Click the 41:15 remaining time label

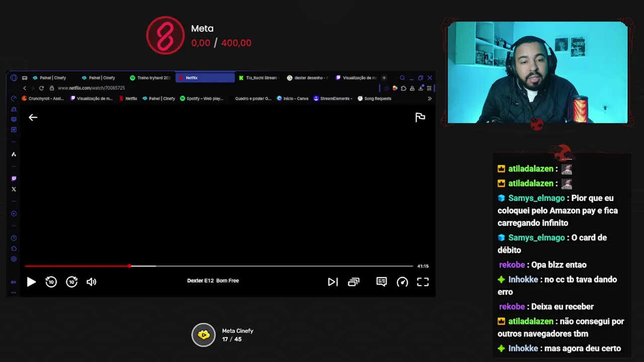(x=423, y=266)
